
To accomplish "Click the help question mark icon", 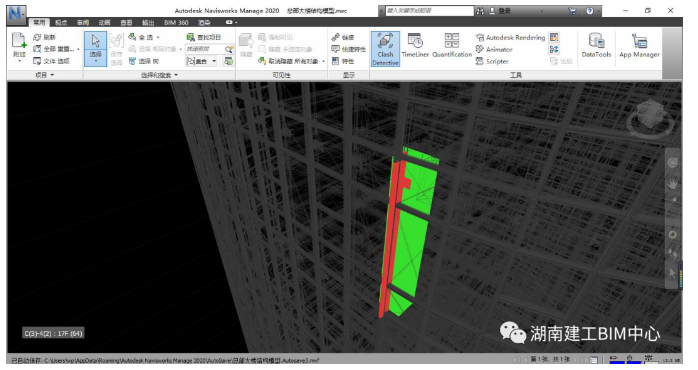I will coord(590,11).
